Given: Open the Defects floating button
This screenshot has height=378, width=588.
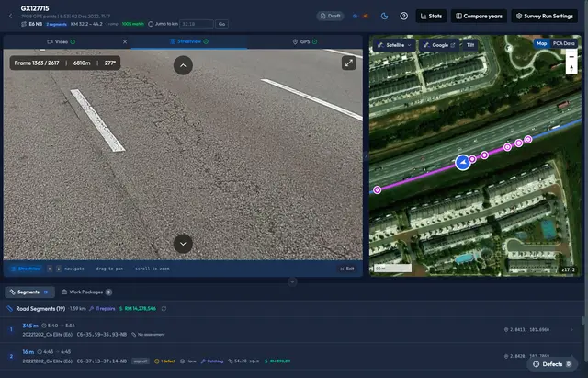Looking at the screenshot, I should click(552, 364).
